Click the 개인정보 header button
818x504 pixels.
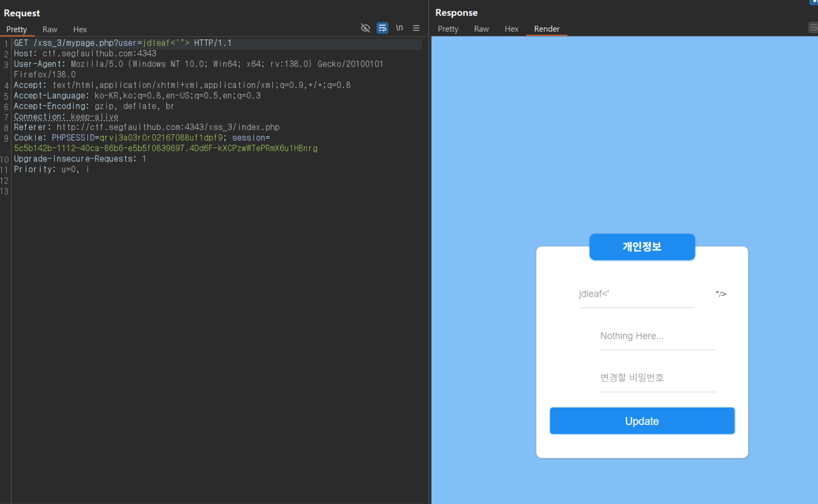[642, 247]
